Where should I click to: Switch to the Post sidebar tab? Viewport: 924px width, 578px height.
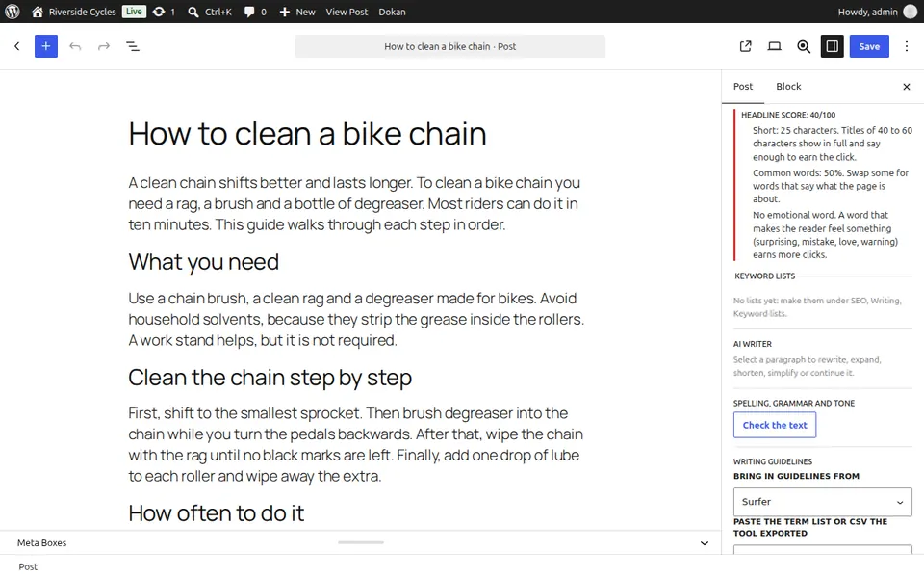tap(743, 86)
